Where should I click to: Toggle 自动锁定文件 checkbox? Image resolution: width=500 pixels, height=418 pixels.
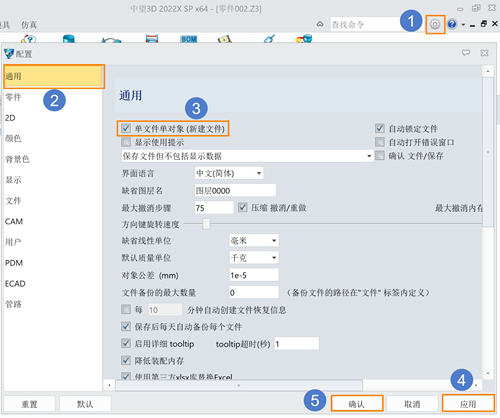point(380,128)
